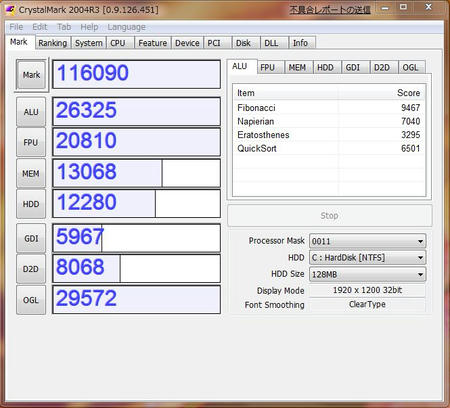Run all benchmarks with the Mark button
The height and width of the screenshot is (408, 450).
(31, 75)
